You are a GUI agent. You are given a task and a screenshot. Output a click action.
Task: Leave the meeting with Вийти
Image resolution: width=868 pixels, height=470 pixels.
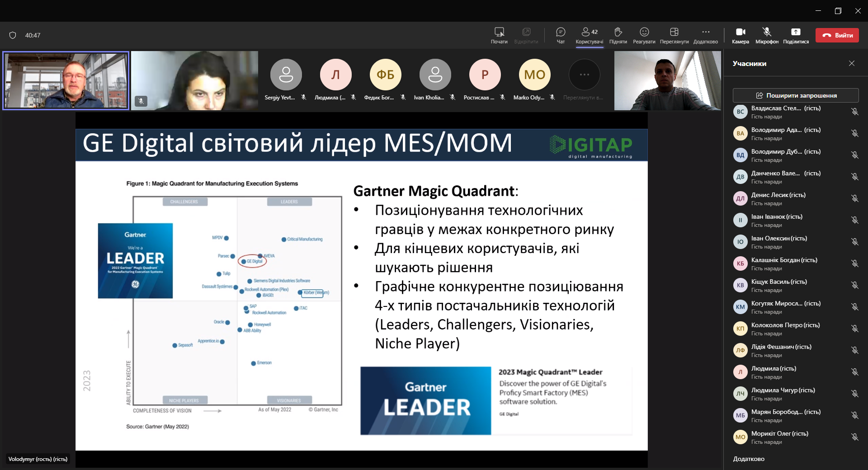point(837,35)
